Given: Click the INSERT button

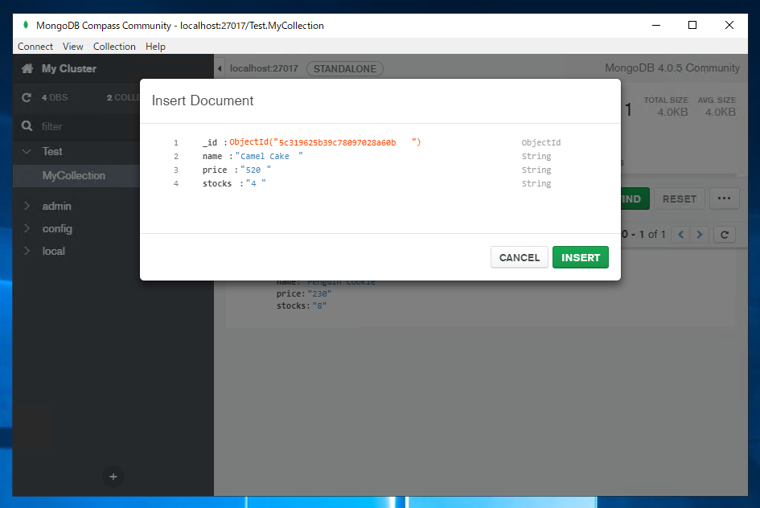Looking at the screenshot, I should tap(580, 257).
